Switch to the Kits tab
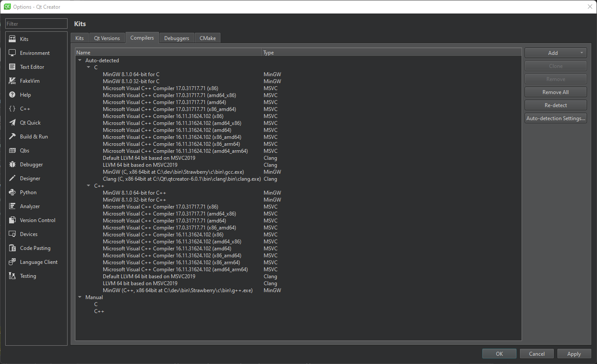 tap(79, 38)
